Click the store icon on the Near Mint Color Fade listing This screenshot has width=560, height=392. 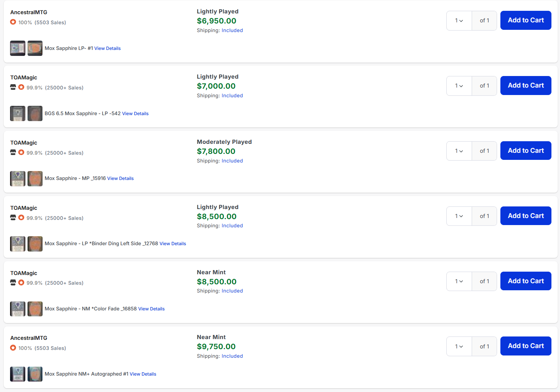[x=13, y=282]
